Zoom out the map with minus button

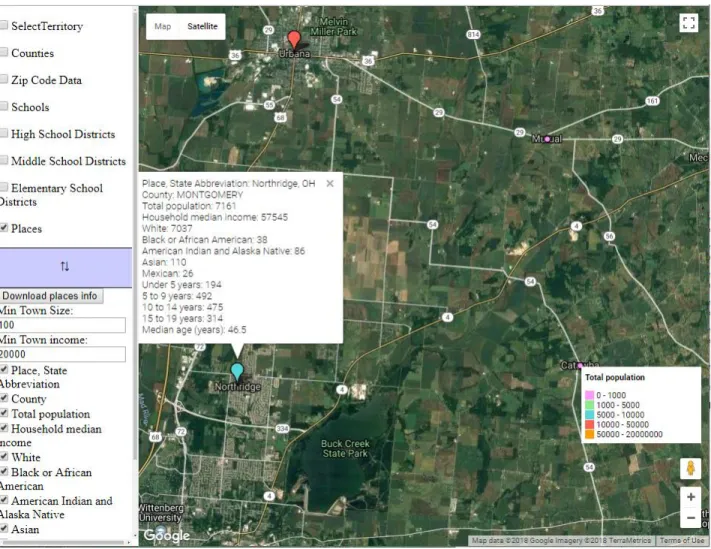tap(691, 517)
